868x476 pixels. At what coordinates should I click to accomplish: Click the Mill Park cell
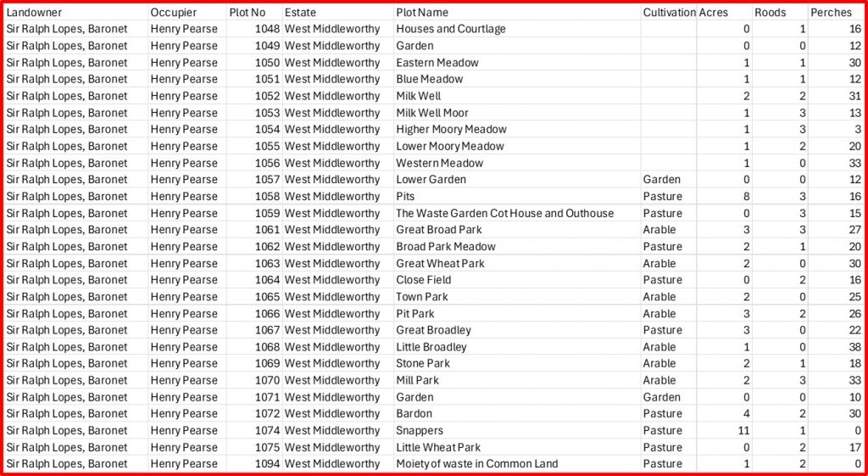[x=518, y=380]
